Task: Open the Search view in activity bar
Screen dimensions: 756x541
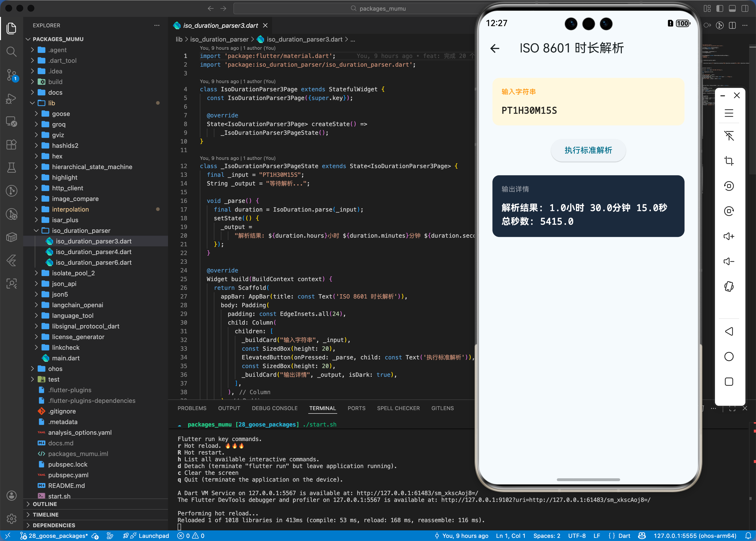Action: 11,52
